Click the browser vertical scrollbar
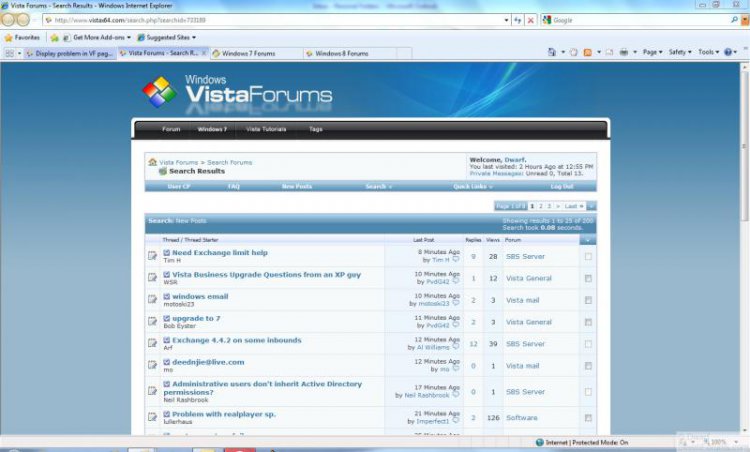 click(745, 249)
